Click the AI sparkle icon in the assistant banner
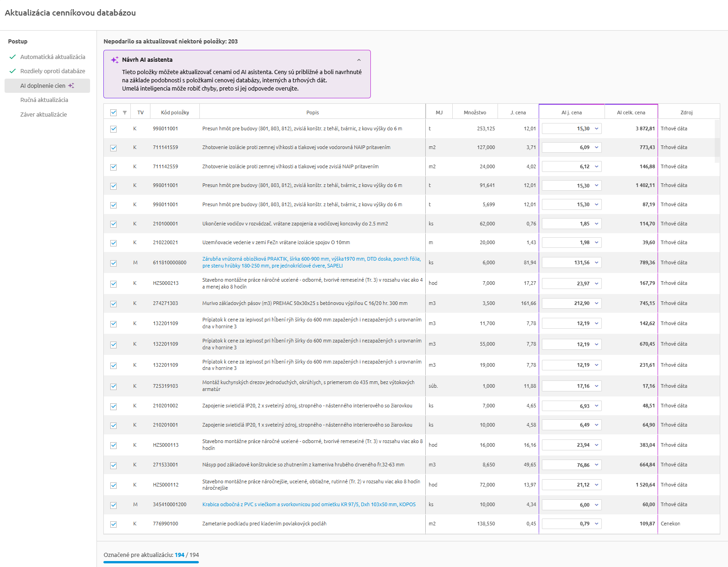 [115, 60]
